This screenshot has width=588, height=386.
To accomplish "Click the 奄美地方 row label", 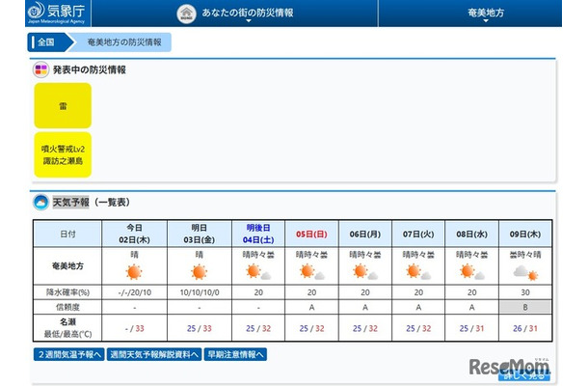I will pyautogui.click(x=67, y=265).
